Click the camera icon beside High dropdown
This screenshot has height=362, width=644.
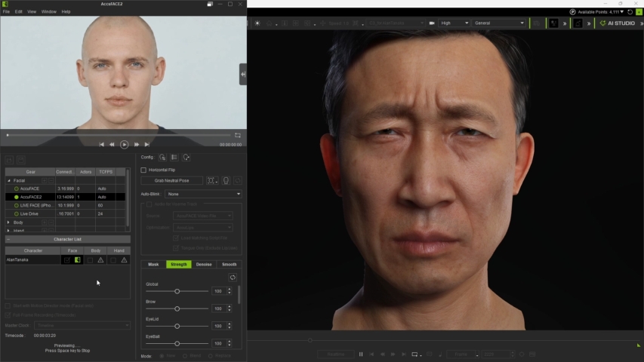pos(432,23)
